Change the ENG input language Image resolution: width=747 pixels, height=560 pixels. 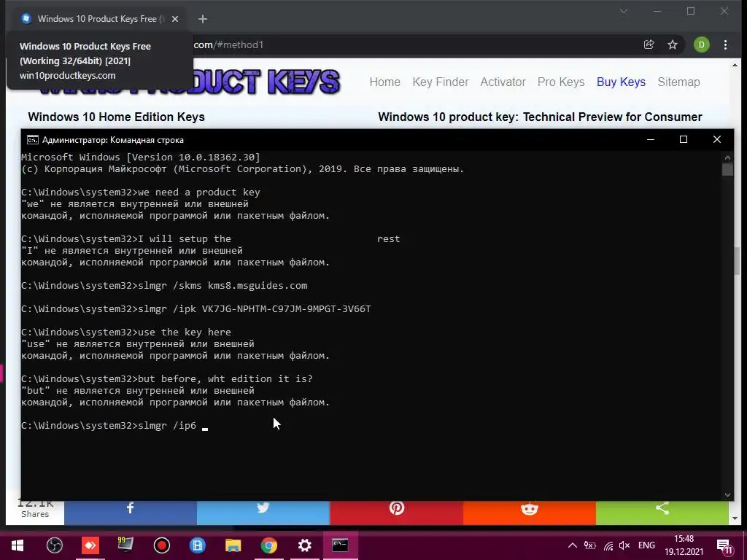646,545
